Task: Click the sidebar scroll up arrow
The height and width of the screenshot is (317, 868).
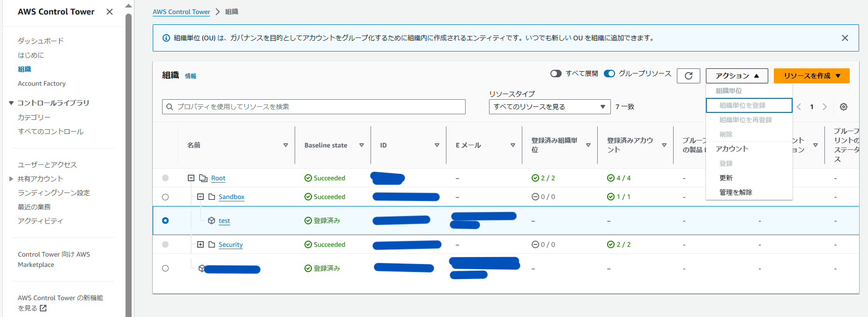Action: tap(128, 6)
